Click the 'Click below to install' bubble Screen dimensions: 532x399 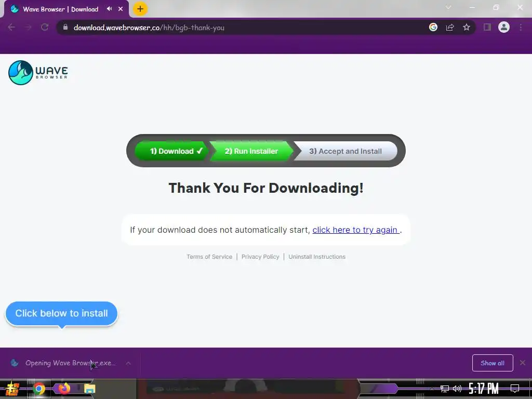61,313
